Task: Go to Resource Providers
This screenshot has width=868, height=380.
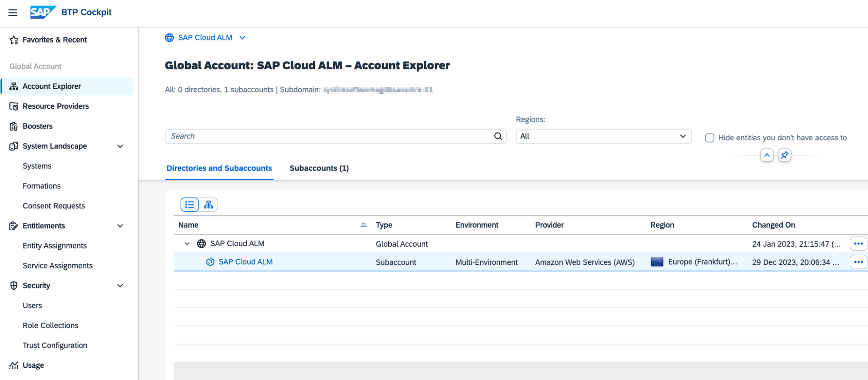Action: 56,106
